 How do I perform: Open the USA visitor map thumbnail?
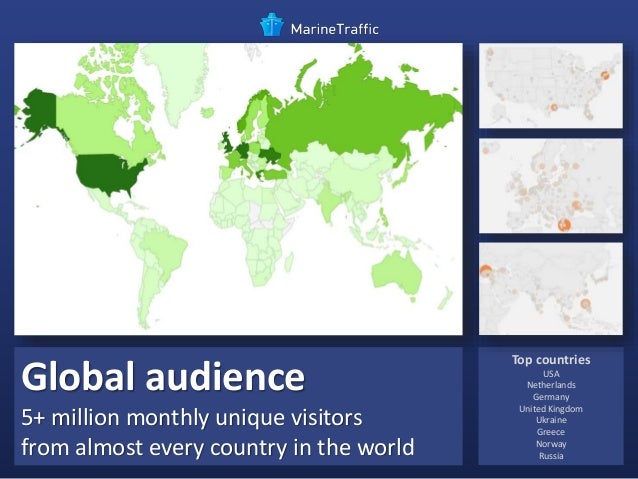coord(551,85)
